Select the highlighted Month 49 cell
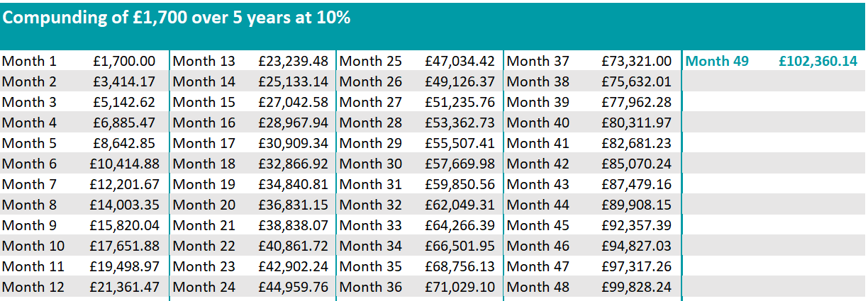This screenshot has width=868, height=301. (x=718, y=61)
